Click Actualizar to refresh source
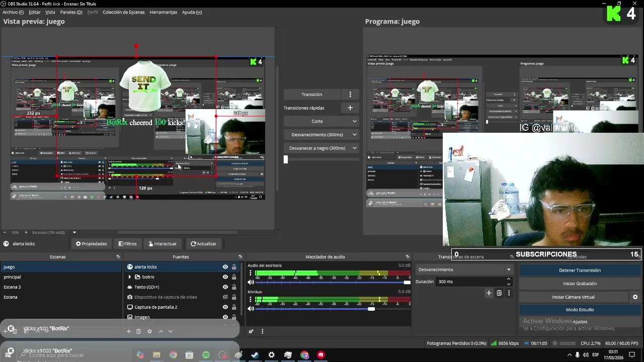The width and height of the screenshot is (644, 362). point(203,244)
